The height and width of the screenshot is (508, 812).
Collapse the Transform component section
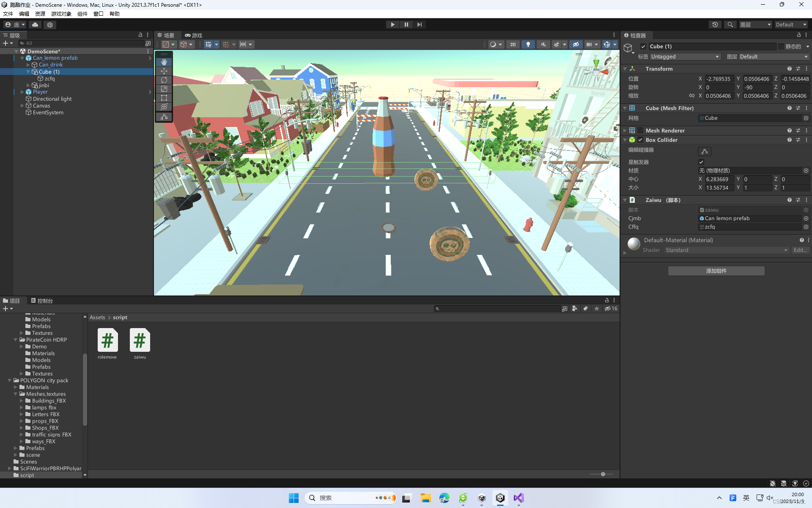tap(625, 69)
